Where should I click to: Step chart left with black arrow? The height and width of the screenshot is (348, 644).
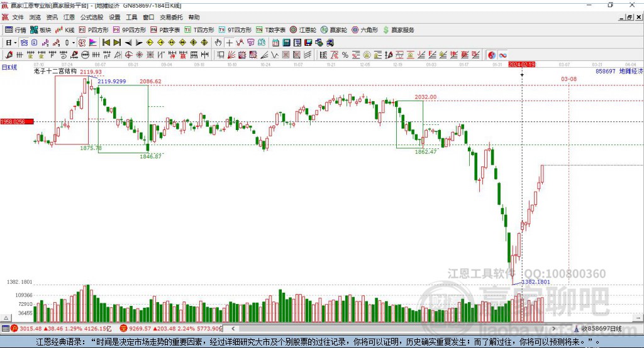click(x=128, y=43)
